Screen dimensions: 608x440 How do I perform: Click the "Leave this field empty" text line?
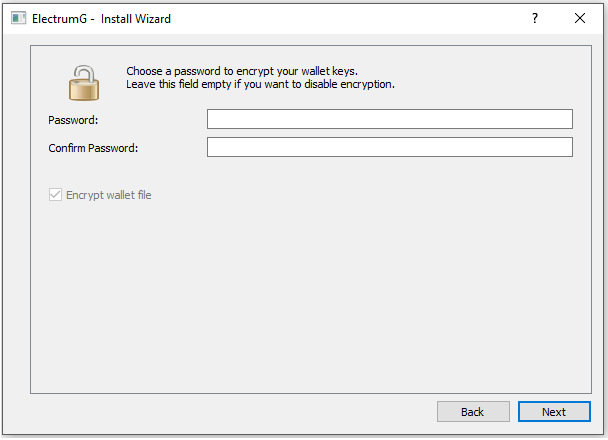tap(260, 85)
